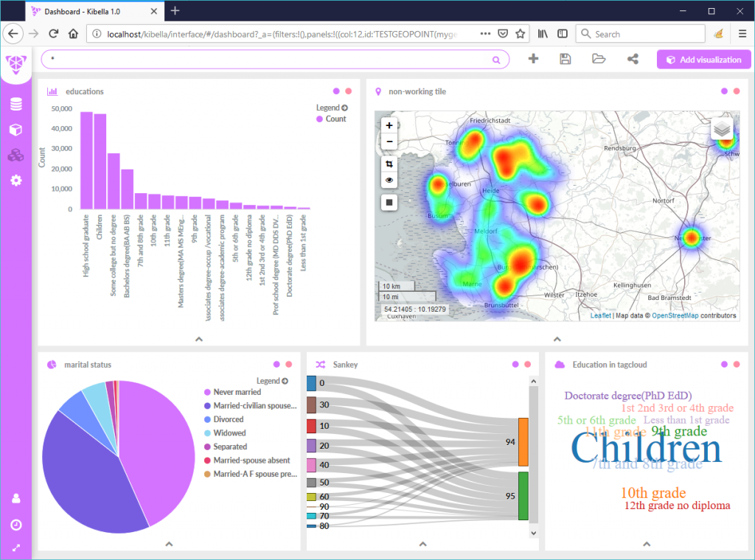The height and width of the screenshot is (560, 755).
Task: Click the save dashboard floppy disk icon
Action: pyautogui.click(x=566, y=60)
